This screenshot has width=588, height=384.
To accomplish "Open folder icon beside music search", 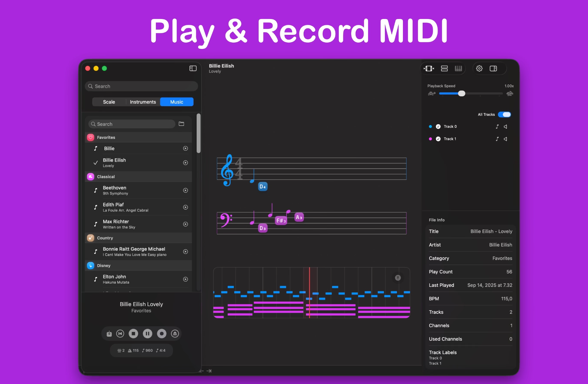I will pyautogui.click(x=182, y=124).
